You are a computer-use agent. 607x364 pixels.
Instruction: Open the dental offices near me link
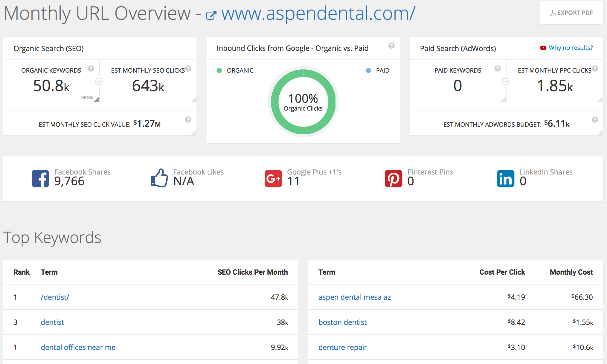(x=78, y=347)
